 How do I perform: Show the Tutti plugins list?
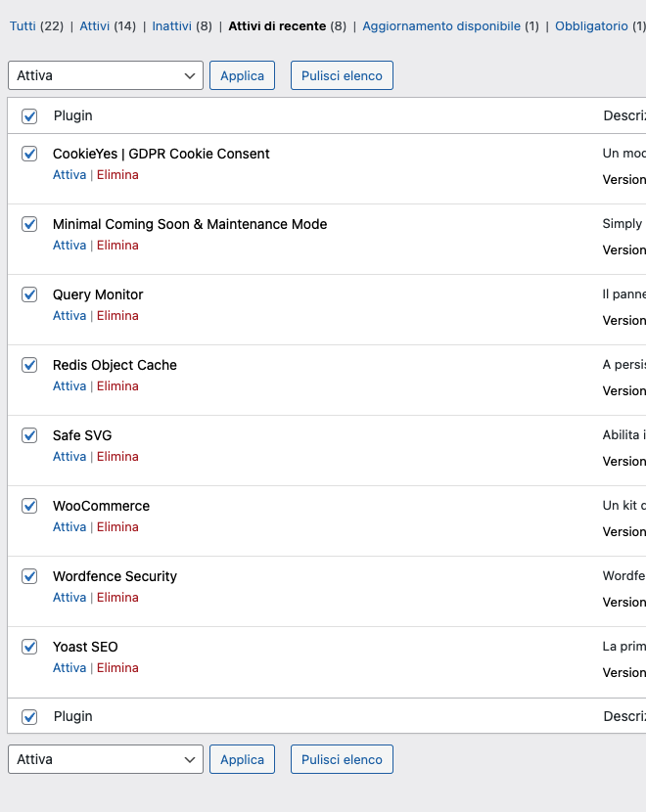point(23,26)
